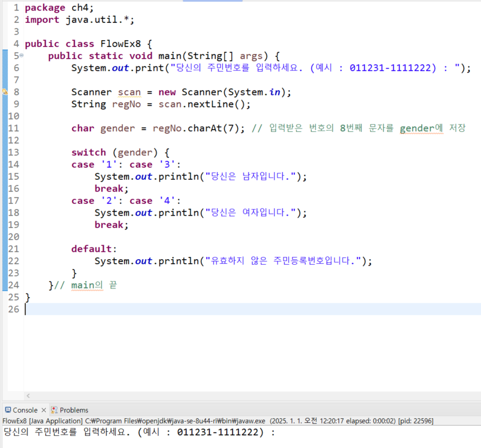Click line number 13 in the gutter
Viewport: 481px width, 448px height.
(13, 152)
